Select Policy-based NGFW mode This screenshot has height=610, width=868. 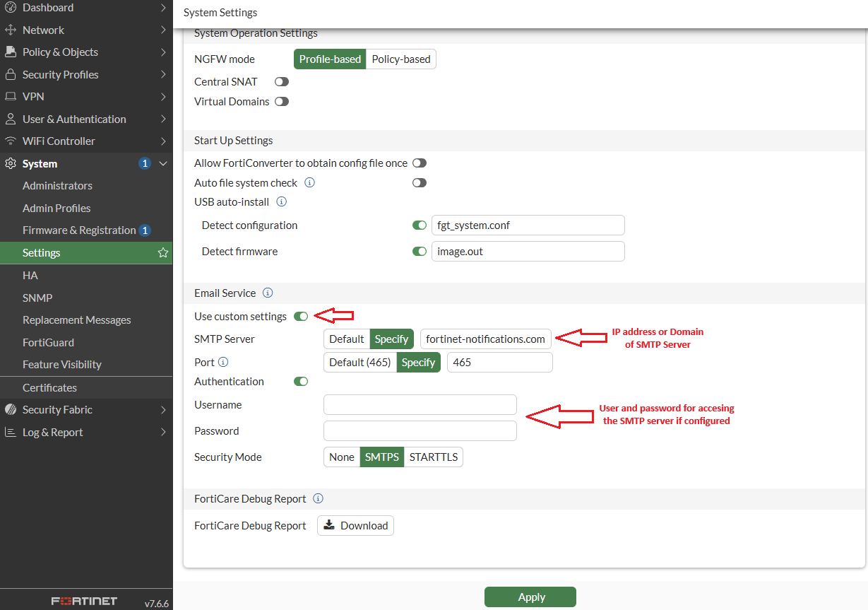[x=401, y=59]
